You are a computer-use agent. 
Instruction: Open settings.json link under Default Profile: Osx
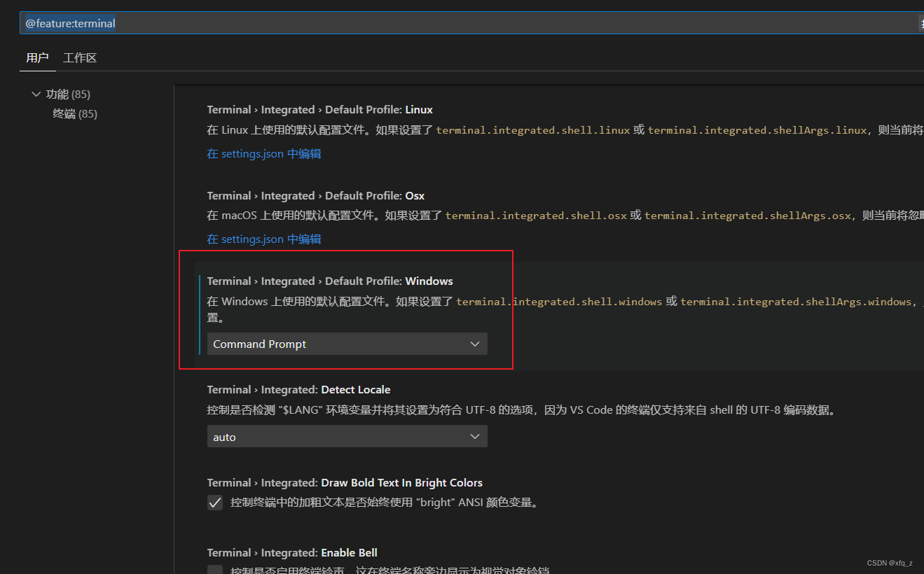264,239
